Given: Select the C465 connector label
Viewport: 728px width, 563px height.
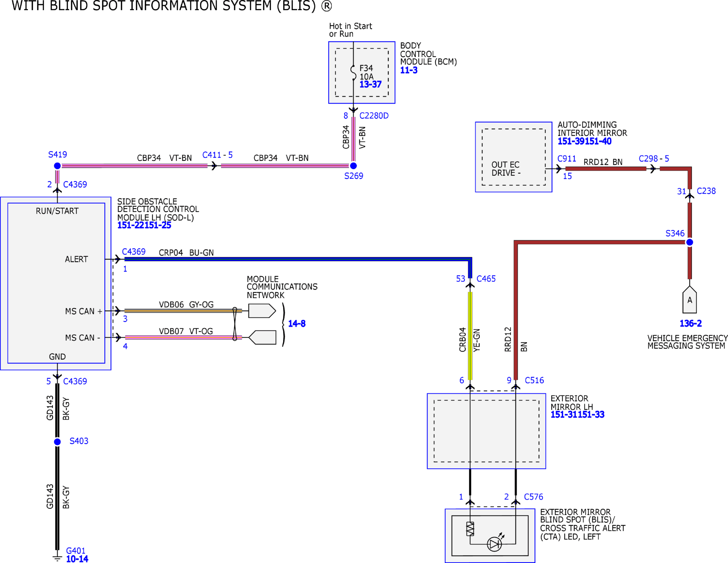Looking at the screenshot, I should coord(486,279).
